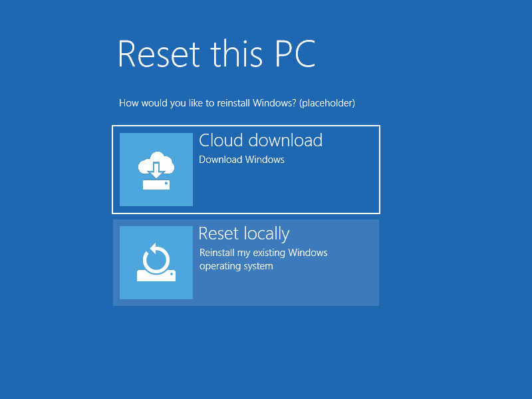Click the Download Windows description text

point(241,160)
